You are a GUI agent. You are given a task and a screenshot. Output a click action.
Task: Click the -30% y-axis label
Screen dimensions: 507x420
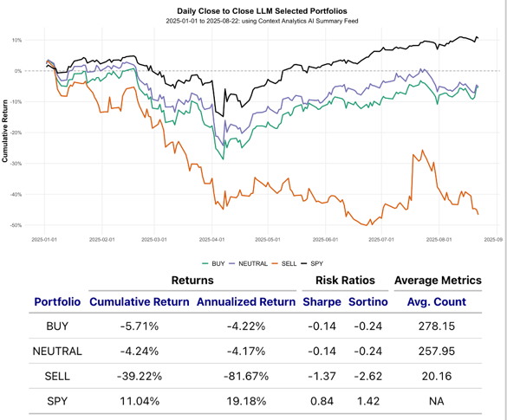(16, 164)
